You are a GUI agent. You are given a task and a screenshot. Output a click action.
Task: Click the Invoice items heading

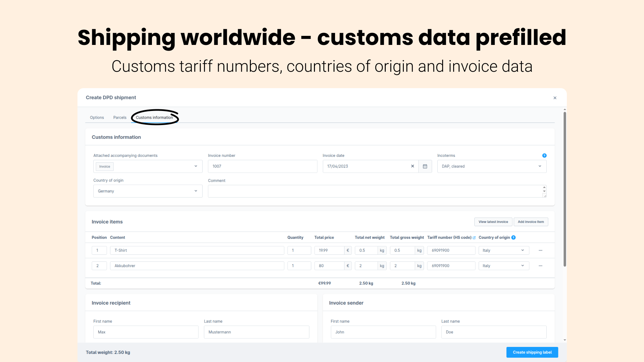pyautogui.click(x=107, y=222)
